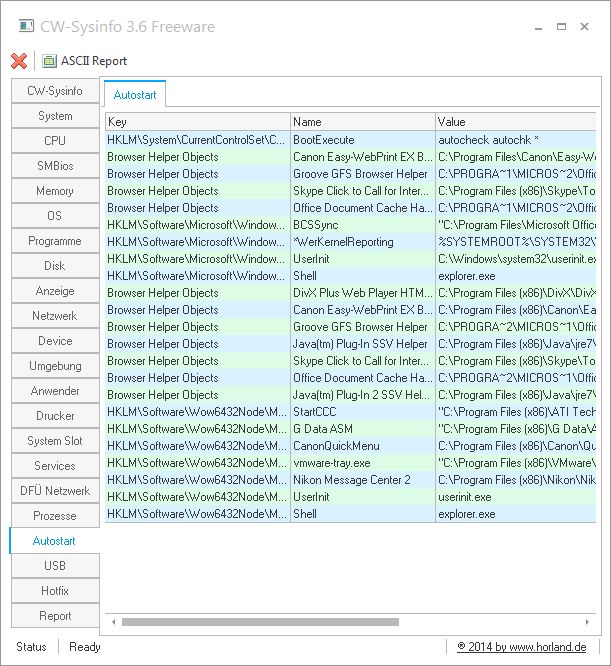Click the Autostart tab above the table
The image size is (611, 666).
135,94
